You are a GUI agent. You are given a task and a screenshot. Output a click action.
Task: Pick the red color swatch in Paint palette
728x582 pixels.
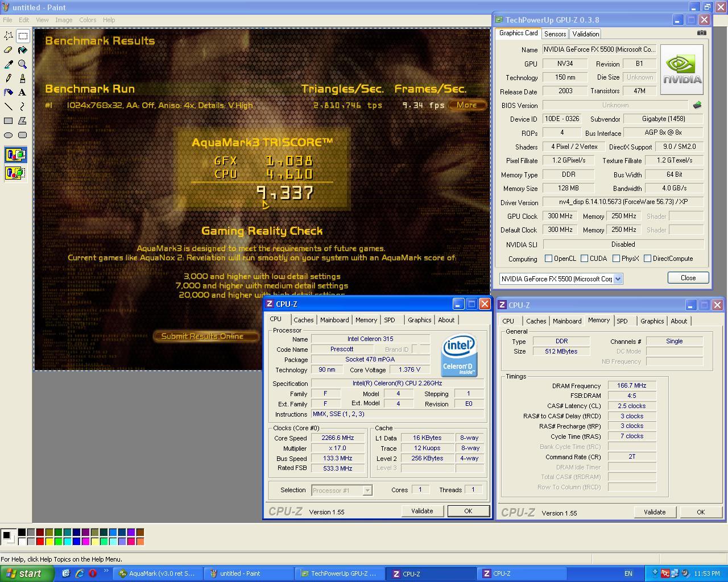coord(40,542)
